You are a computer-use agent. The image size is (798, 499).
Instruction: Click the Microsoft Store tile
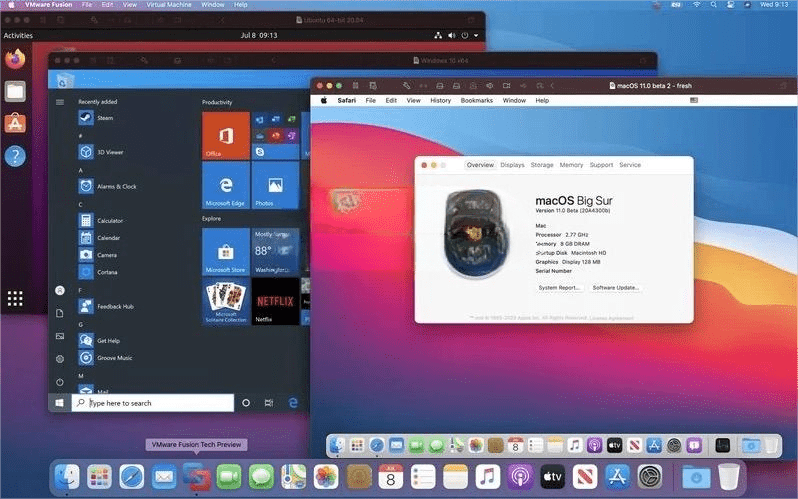click(226, 252)
